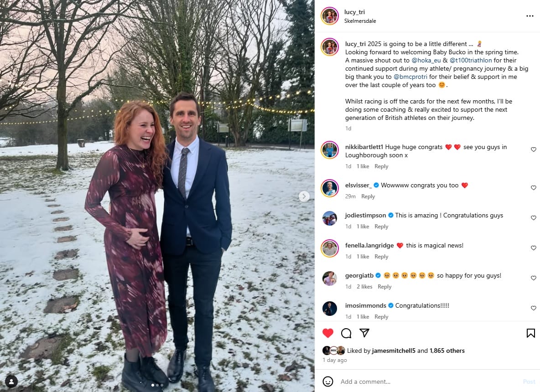Open imosimmonds profile avatar
The width and height of the screenshot is (540, 392).
(x=329, y=309)
